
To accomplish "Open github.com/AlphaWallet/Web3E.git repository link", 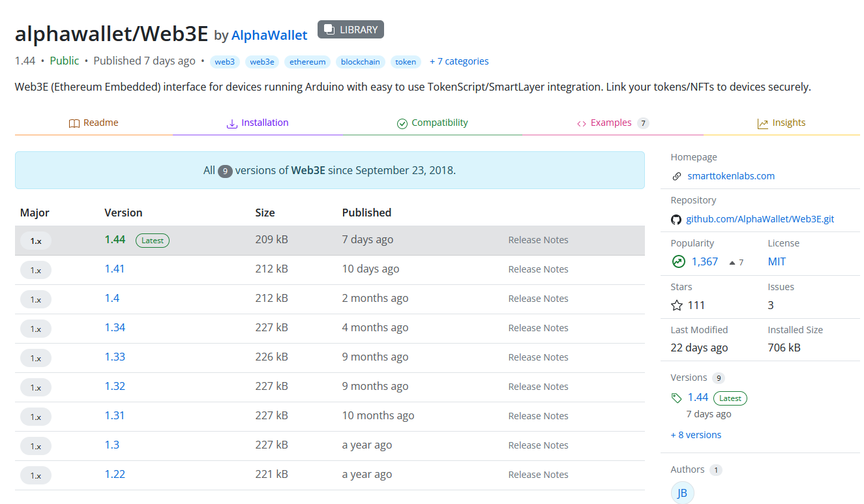I will (x=760, y=219).
